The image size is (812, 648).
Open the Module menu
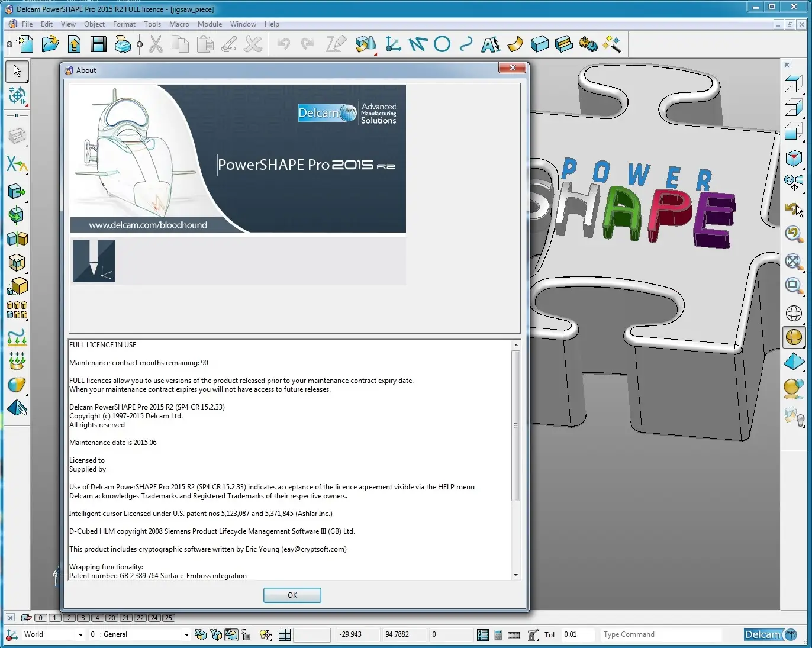click(210, 24)
